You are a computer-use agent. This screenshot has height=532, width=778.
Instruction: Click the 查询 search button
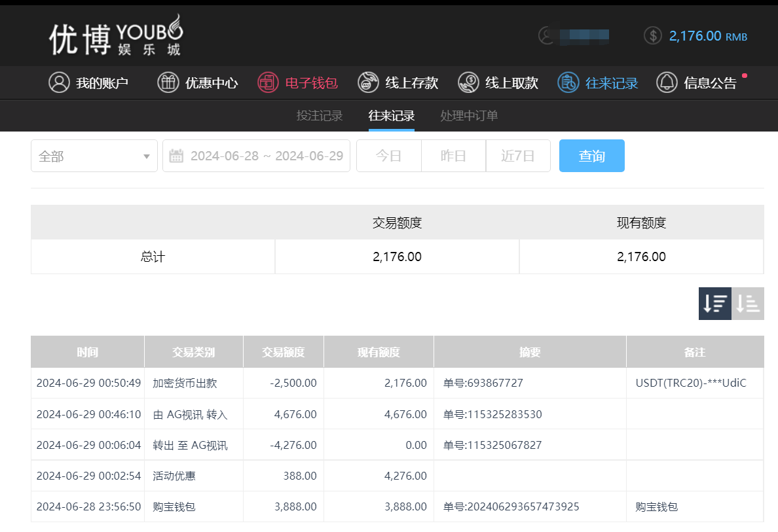[591, 155]
